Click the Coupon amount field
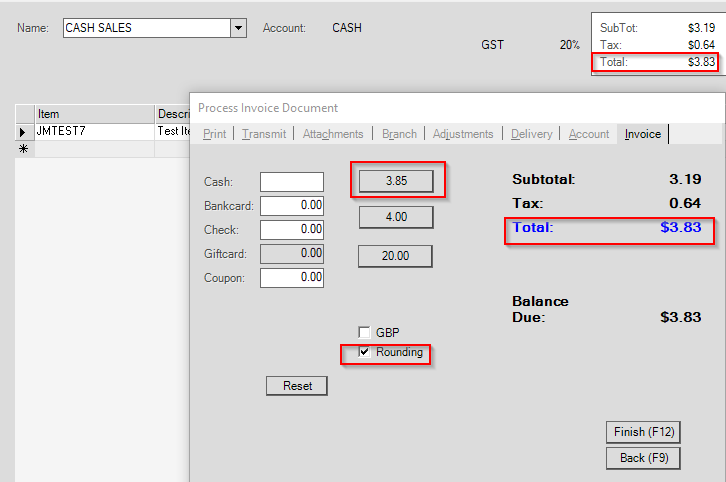Screen dimensions: 726x482 pos(291,277)
